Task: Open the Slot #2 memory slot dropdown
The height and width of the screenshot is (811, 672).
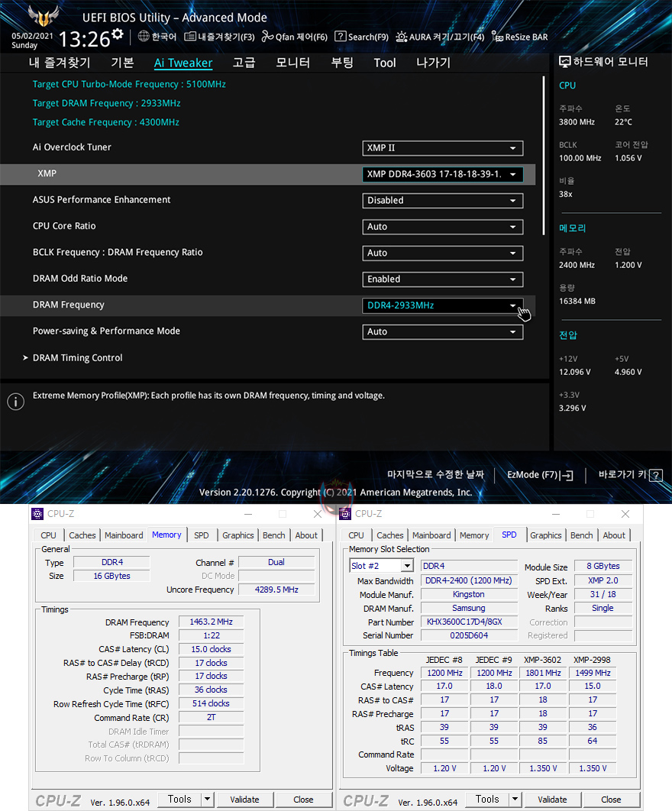Action: coord(381,566)
